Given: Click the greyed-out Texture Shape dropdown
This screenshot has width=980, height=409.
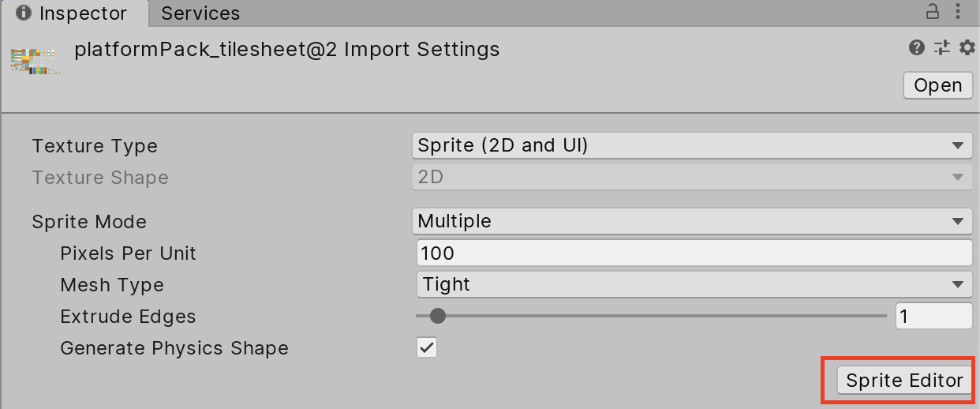Looking at the screenshot, I should tap(691, 177).
